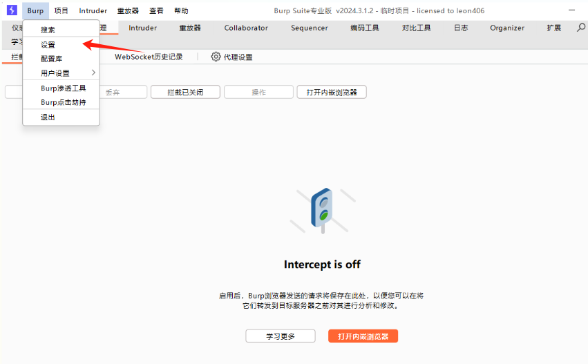This screenshot has height=364, width=588.
Task: Select 配置库 menu entry
Action: (x=61, y=59)
